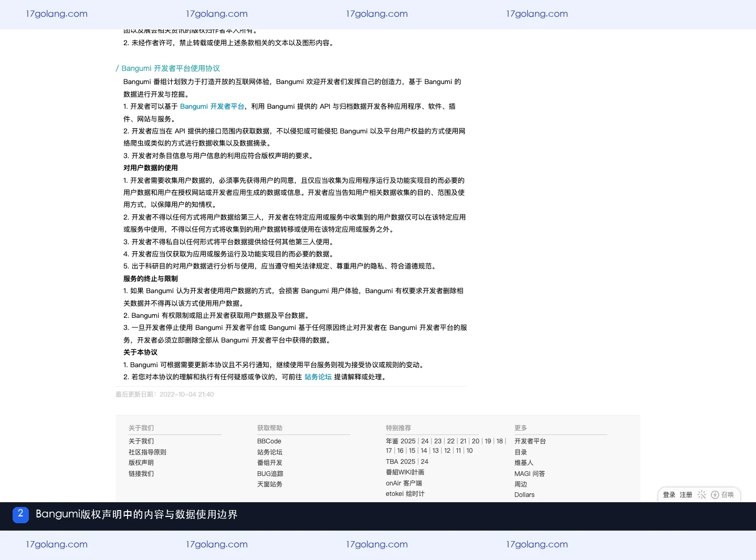Click the 获取帮助 footer column heading
Screen dimensions: 756x560
[270, 428]
